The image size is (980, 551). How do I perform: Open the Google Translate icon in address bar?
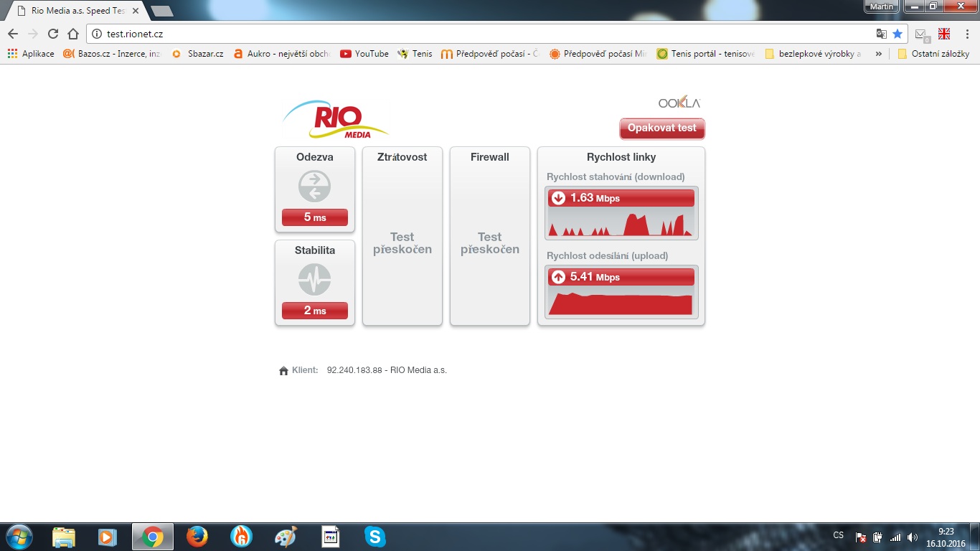882,34
